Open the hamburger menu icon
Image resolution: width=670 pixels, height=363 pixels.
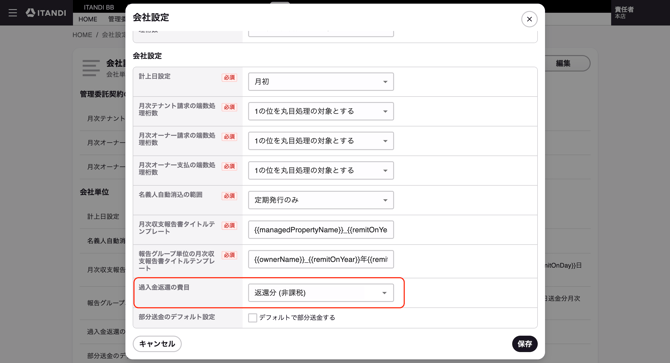tap(13, 13)
